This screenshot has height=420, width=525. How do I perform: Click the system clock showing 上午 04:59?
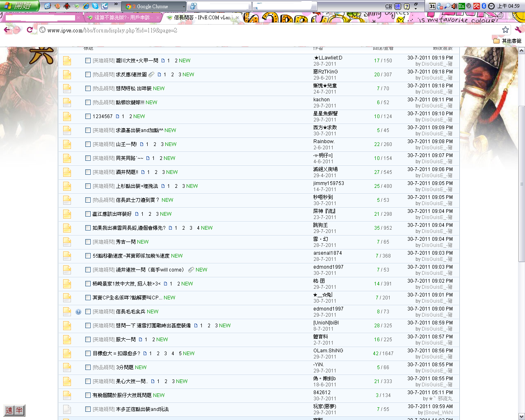[509, 6]
